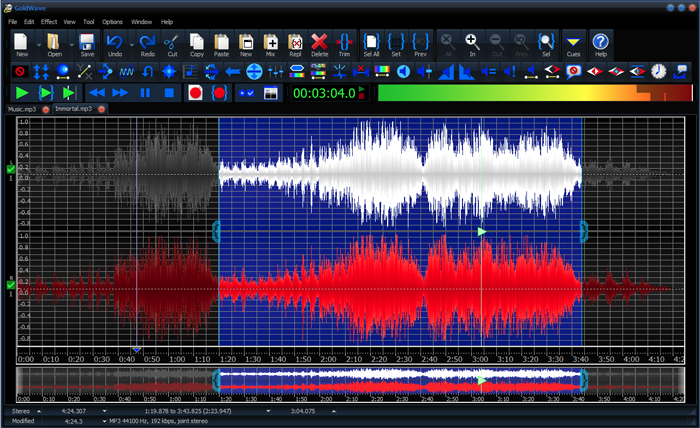This screenshot has height=428, width=700.
Task: Redo the last undone edit
Action: 147,45
